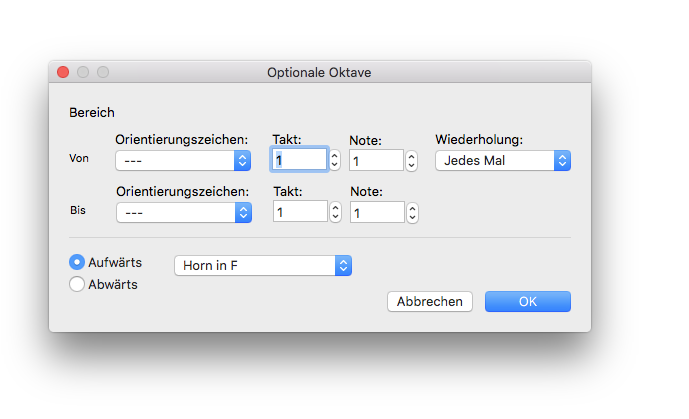The image size is (689, 419).
Task: Open the Von Orientierungszeichen dropdown
Action: tap(183, 160)
